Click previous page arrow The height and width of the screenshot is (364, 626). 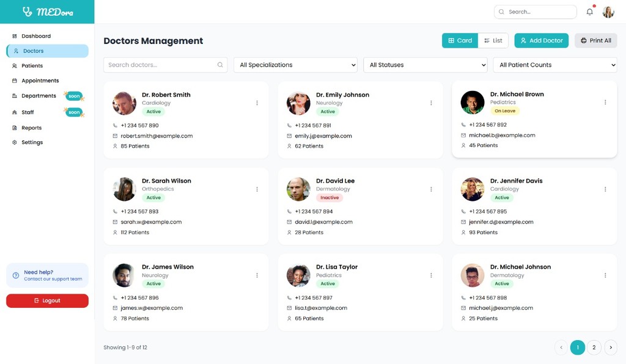(561, 348)
